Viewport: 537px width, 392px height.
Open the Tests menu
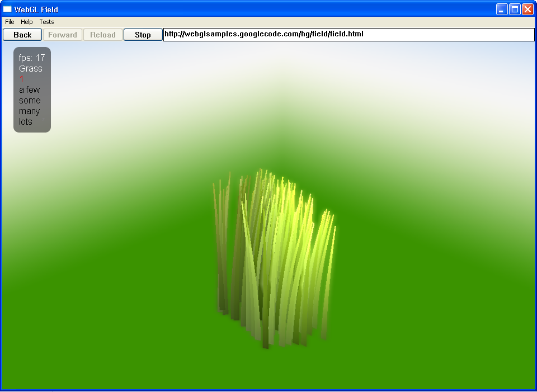[x=46, y=22]
